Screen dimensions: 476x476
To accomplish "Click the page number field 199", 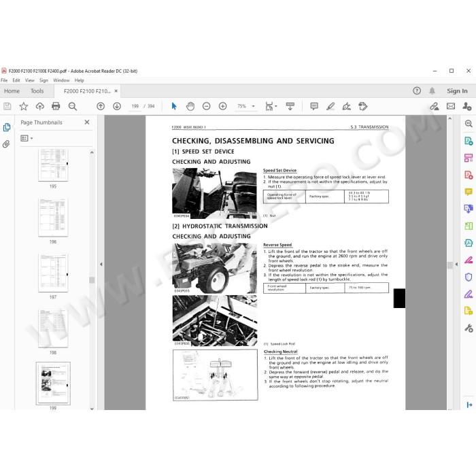I will click(x=135, y=106).
